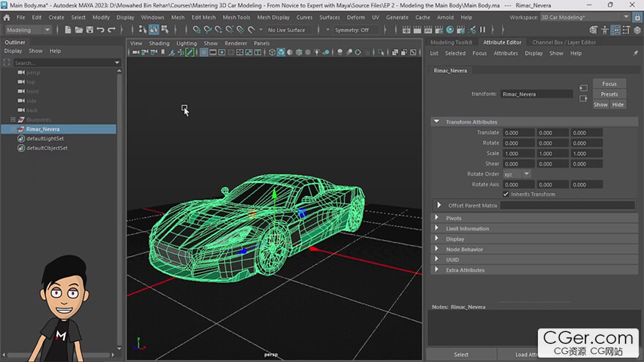Select defaultLightSet in the Outliner

coord(45,138)
